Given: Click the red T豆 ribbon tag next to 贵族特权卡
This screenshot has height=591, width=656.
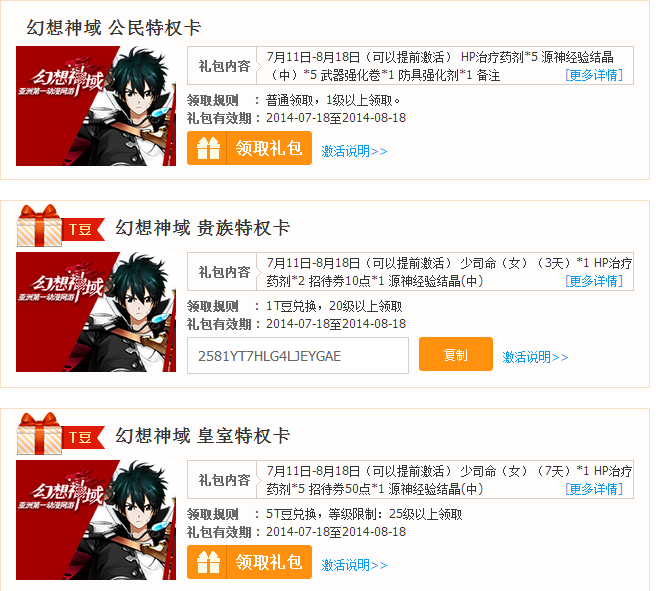Looking at the screenshot, I should coord(83,229).
